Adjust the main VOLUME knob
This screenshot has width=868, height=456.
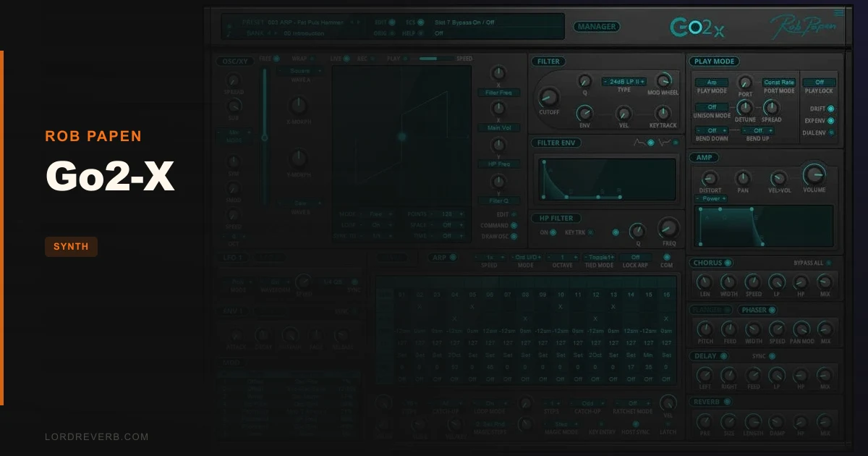[x=814, y=174]
